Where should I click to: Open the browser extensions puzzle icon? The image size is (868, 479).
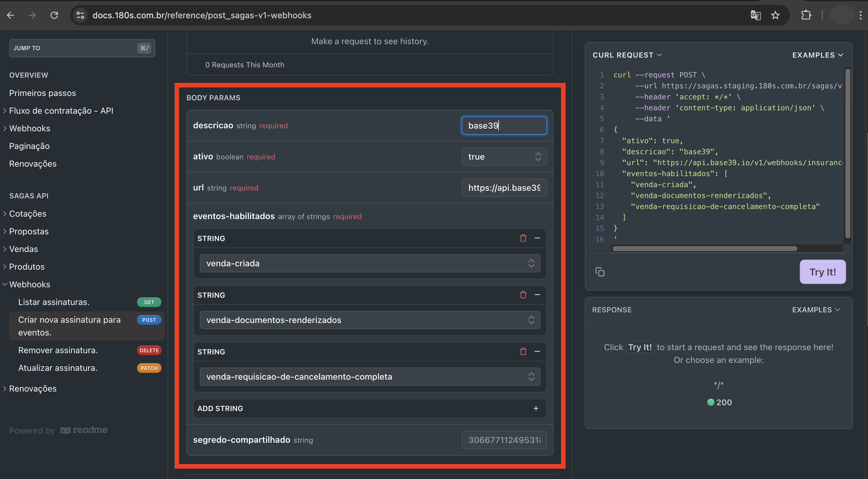806,15
